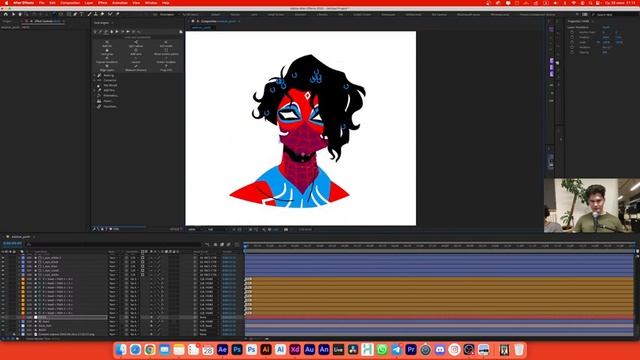This screenshot has height=360, width=640.
Task: Click Add zero in Duik panel
Action: [x=136, y=52]
